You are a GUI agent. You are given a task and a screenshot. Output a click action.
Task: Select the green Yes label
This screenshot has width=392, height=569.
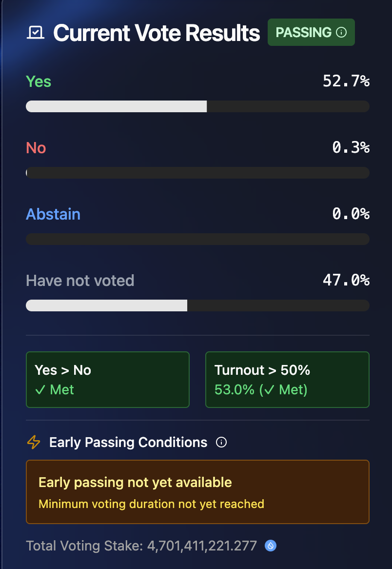(39, 81)
